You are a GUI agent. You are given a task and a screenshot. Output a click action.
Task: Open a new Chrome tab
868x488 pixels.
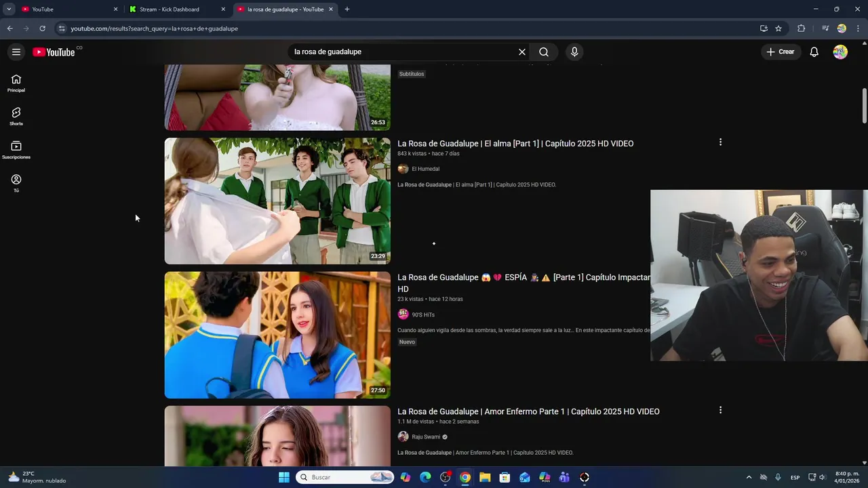pyautogui.click(x=347, y=9)
